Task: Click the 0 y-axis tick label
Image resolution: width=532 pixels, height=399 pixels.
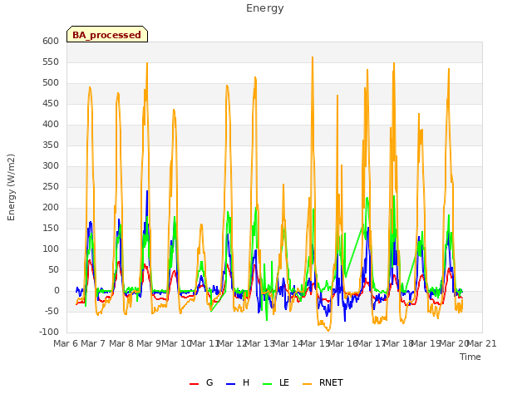Action: 57,291
